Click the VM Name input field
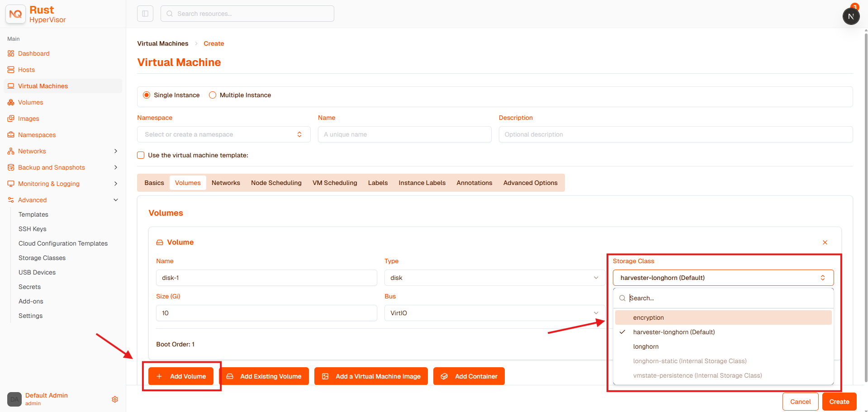Image resolution: width=868 pixels, height=412 pixels. pos(405,134)
